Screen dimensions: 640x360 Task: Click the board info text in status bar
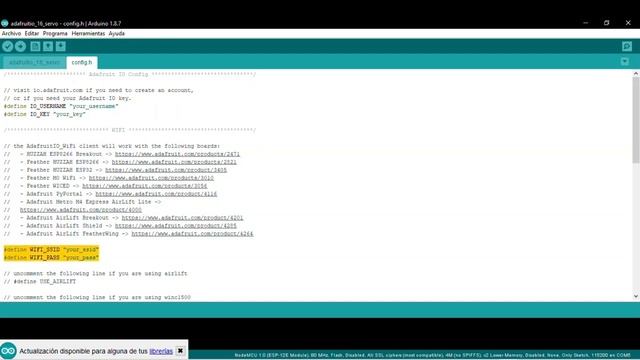click(x=432, y=356)
